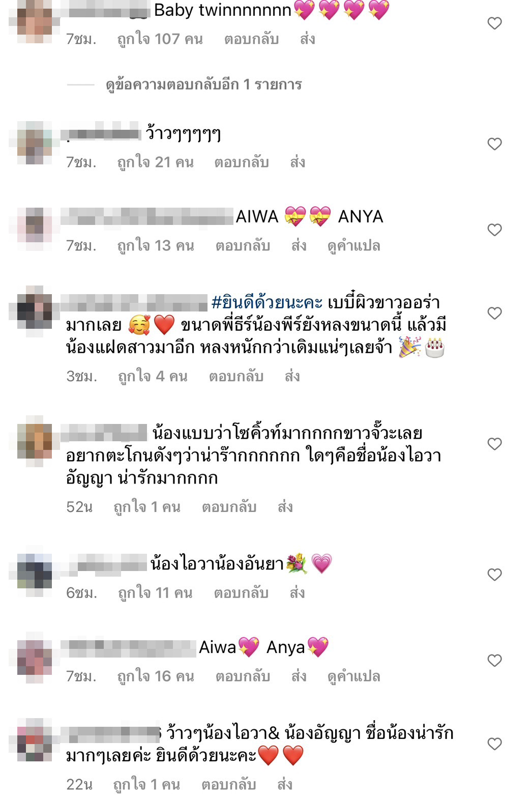Show translation for the 'AIWA ANYA' comment

[x=354, y=246]
